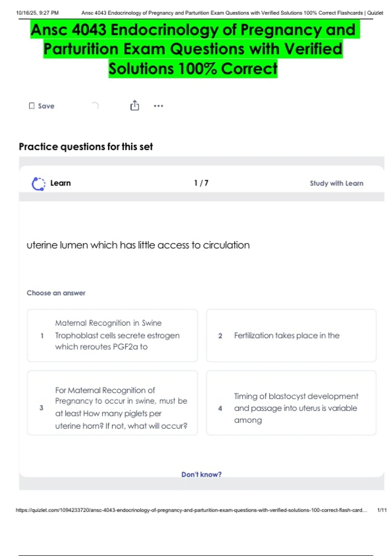The image size is (392, 556).
Task: Click the Save bookmark icon
Action: click(32, 106)
